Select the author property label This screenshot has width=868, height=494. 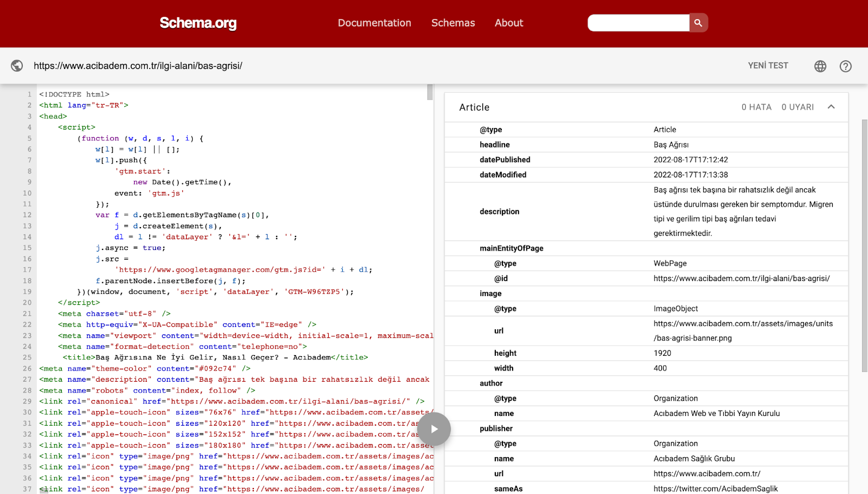(491, 383)
